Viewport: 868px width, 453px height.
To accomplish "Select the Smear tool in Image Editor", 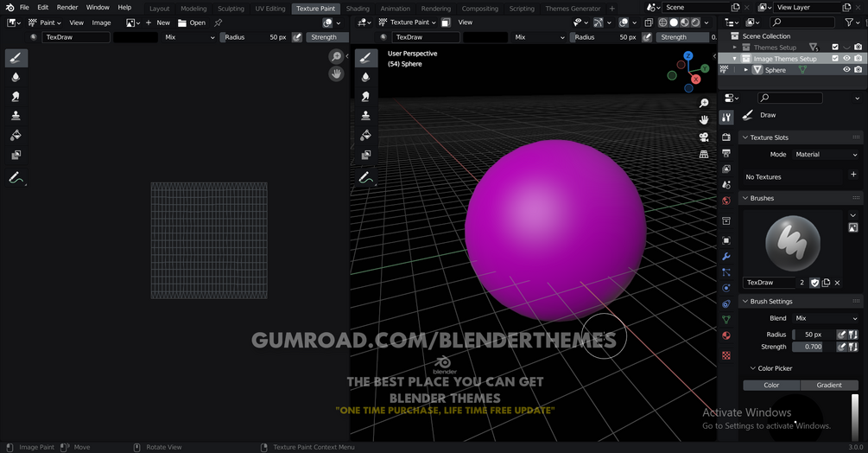I will tap(16, 96).
